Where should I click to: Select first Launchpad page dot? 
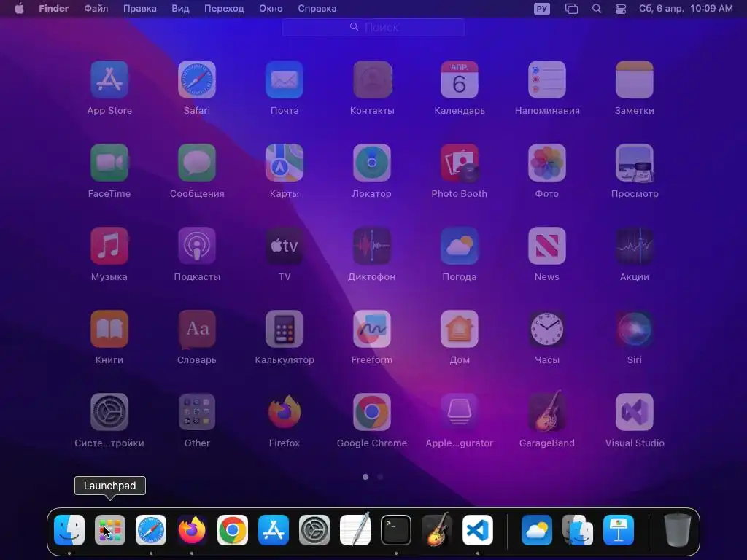[365, 477]
